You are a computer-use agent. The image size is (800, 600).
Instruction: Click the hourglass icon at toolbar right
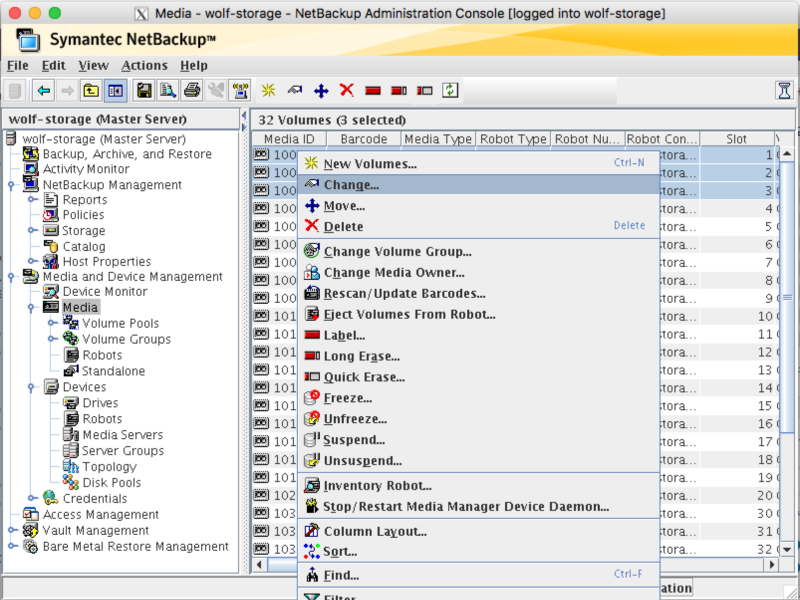[x=785, y=90]
